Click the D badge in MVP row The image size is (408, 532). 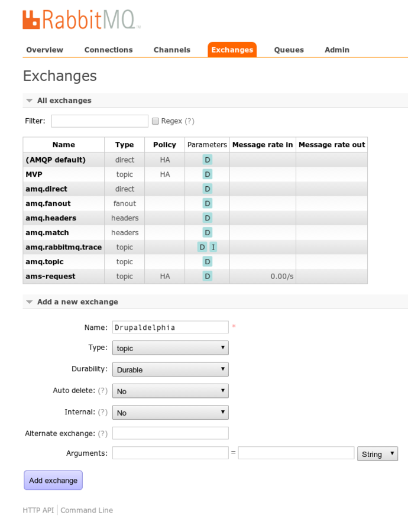[x=207, y=174]
